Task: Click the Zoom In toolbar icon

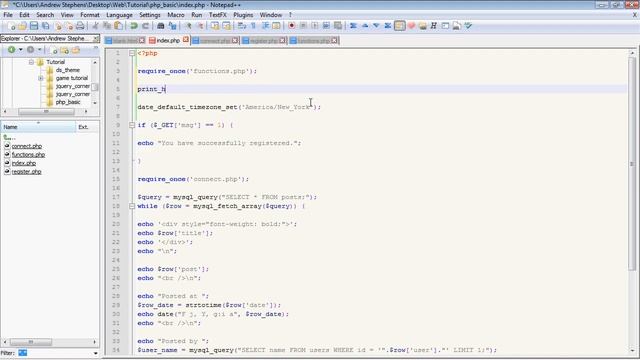Action: (x=188, y=26)
